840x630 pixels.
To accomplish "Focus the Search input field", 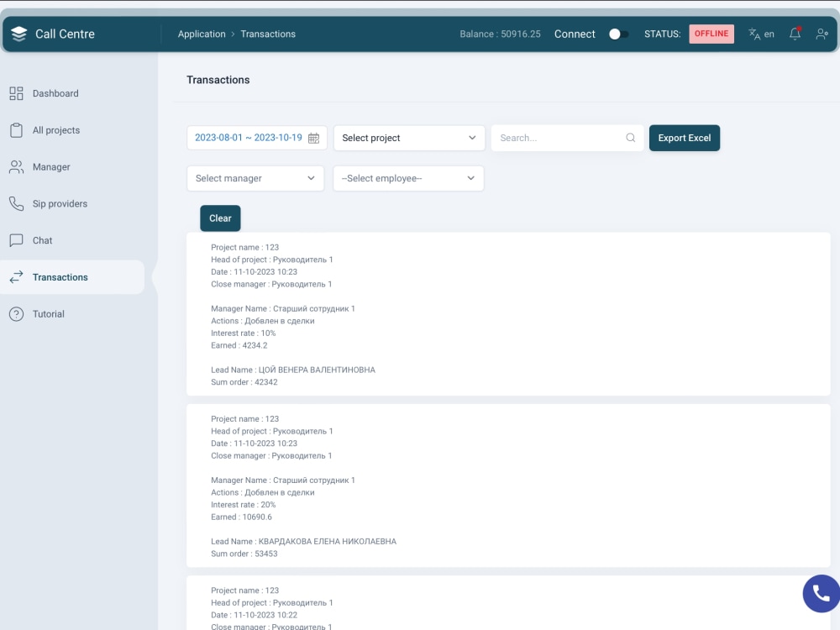I will pyautogui.click(x=567, y=138).
